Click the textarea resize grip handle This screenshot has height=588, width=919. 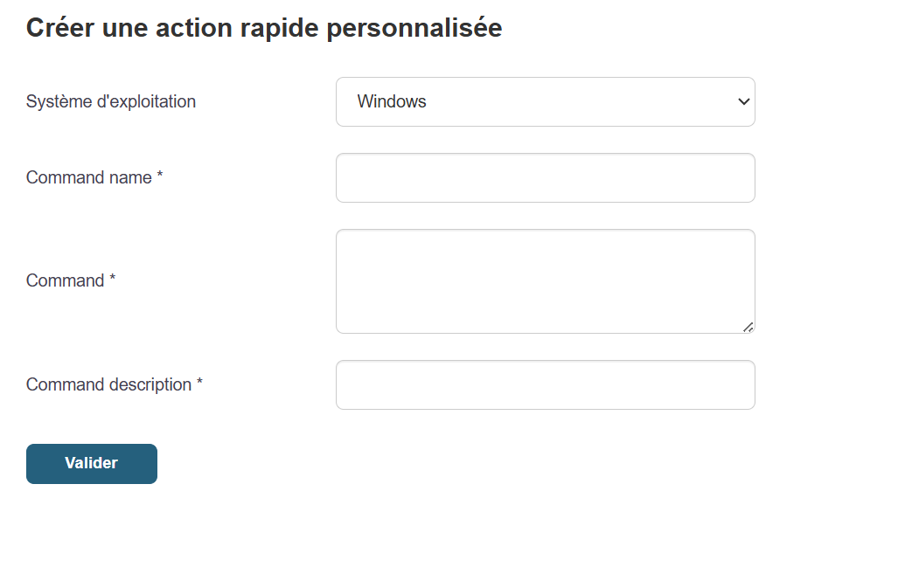(748, 327)
